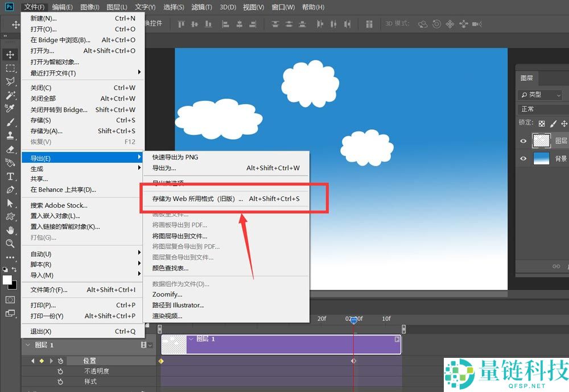The image size is (569, 392).
Task: Click the white foreground color swatch
Action: [x=7, y=280]
